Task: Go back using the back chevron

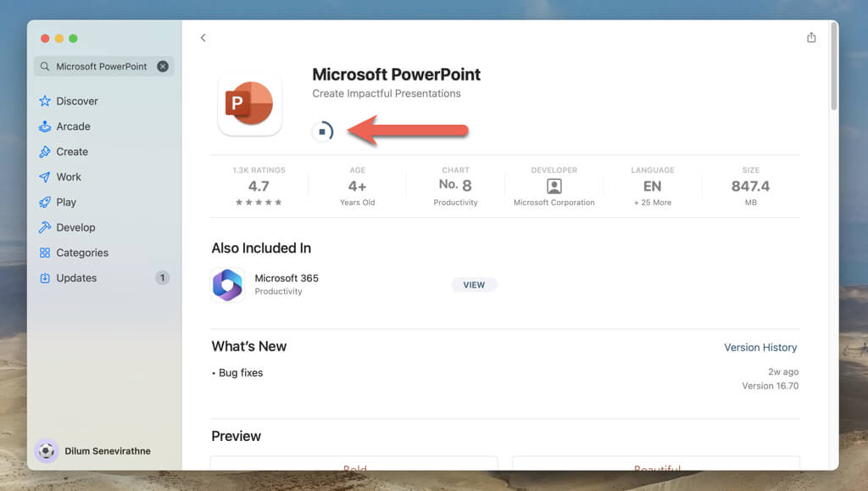Action: pos(203,37)
